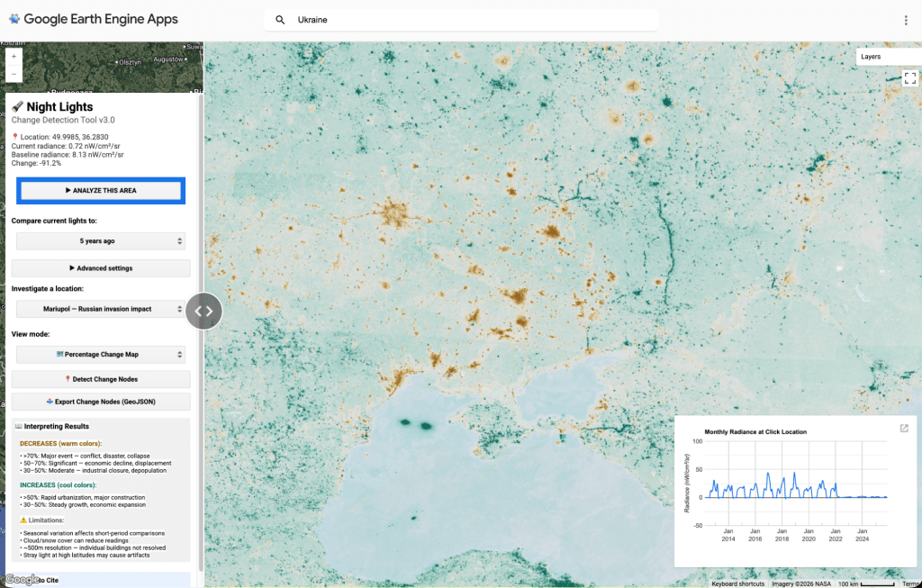The height and width of the screenshot is (588, 922).
Task: Click the 'INCREASES (cool colors)' heading
Action: tap(59, 485)
